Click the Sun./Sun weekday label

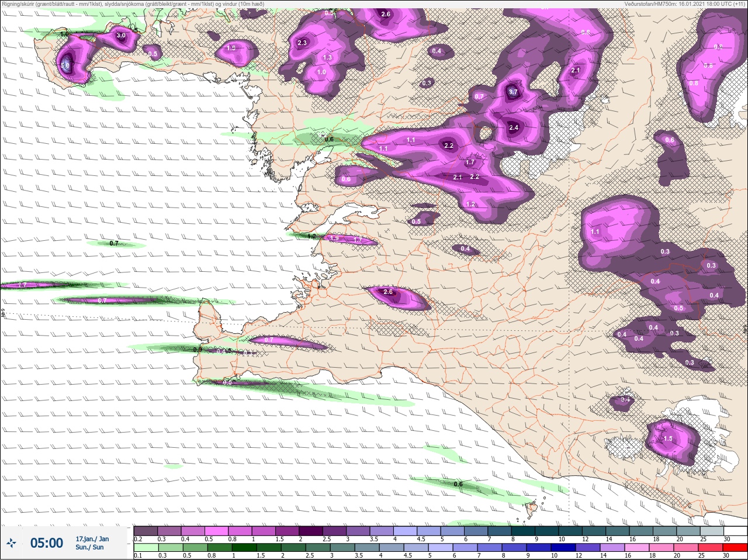click(89, 547)
